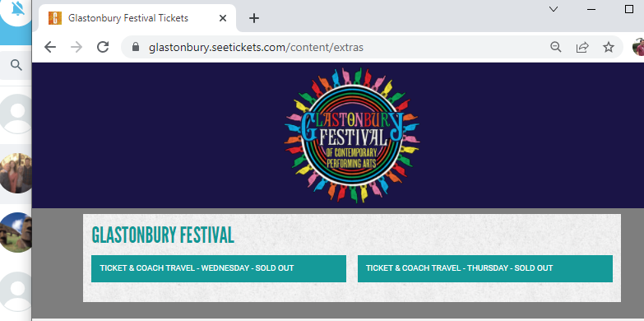This screenshot has width=644, height=321.
Task: Click the greyed-out forward navigation arrow
Action: [x=76, y=47]
